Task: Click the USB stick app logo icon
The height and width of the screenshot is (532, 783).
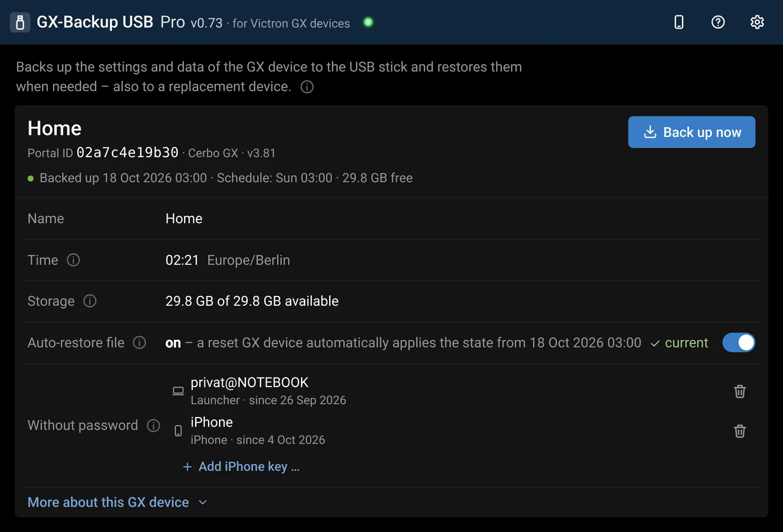Action: click(20, 23)
